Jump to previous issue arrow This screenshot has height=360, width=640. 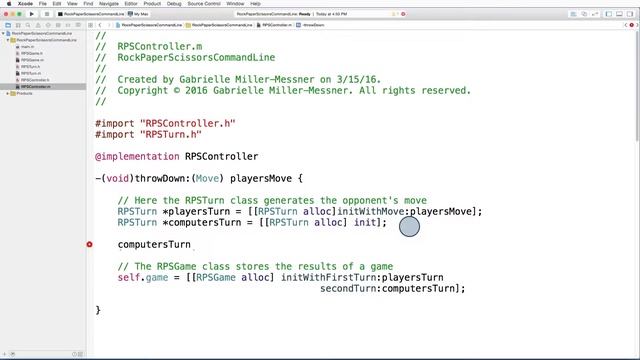(x=626, y=25)
